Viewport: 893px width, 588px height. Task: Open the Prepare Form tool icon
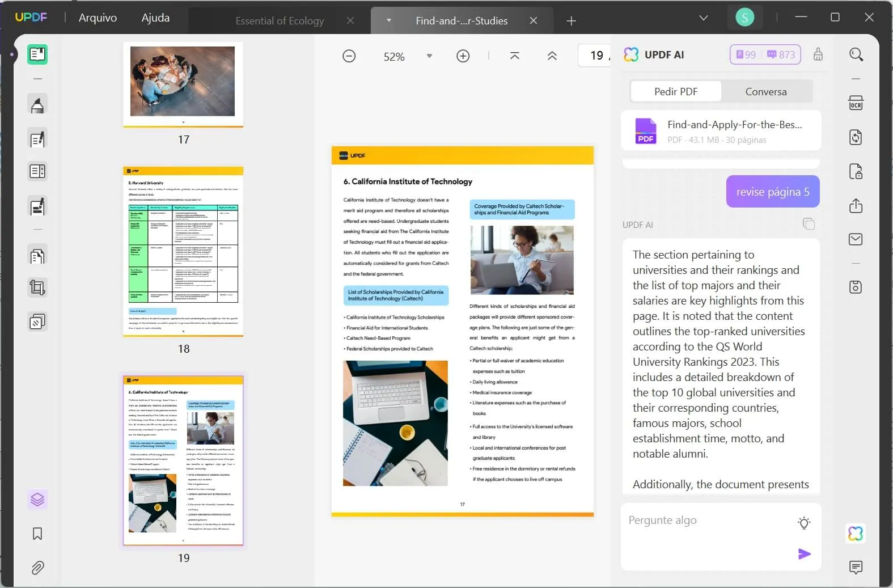pyautogui.click(x=37, y=171)
